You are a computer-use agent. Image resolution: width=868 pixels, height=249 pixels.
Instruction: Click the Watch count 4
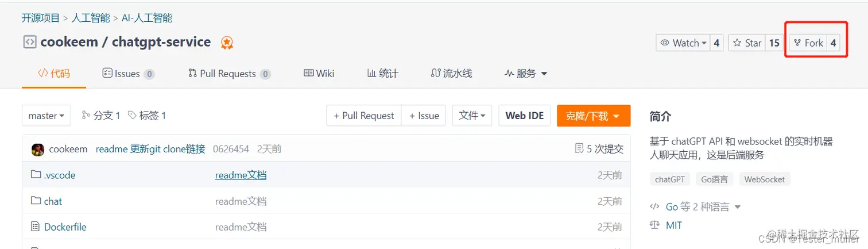coord(716,43)
